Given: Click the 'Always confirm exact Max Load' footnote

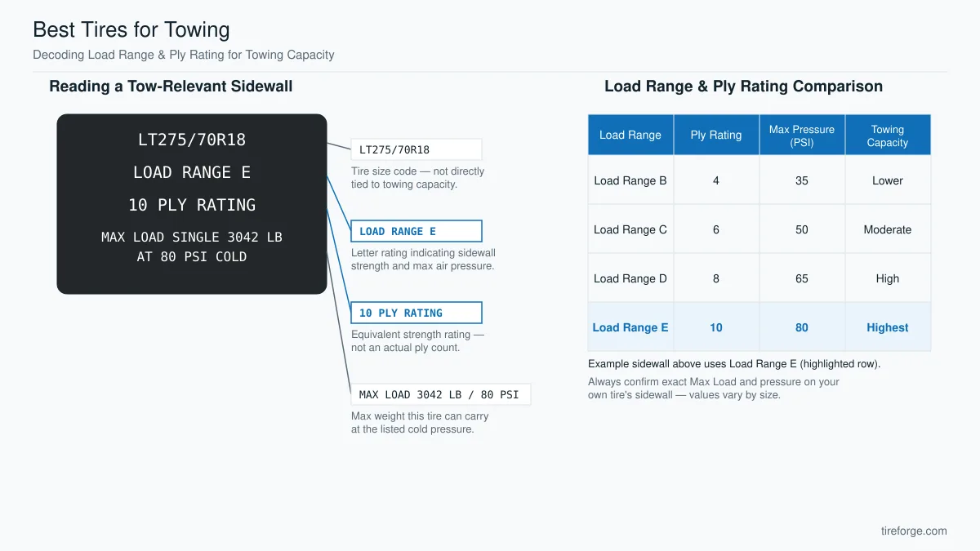Looking at the screenshot, I should tap(714, 389).
